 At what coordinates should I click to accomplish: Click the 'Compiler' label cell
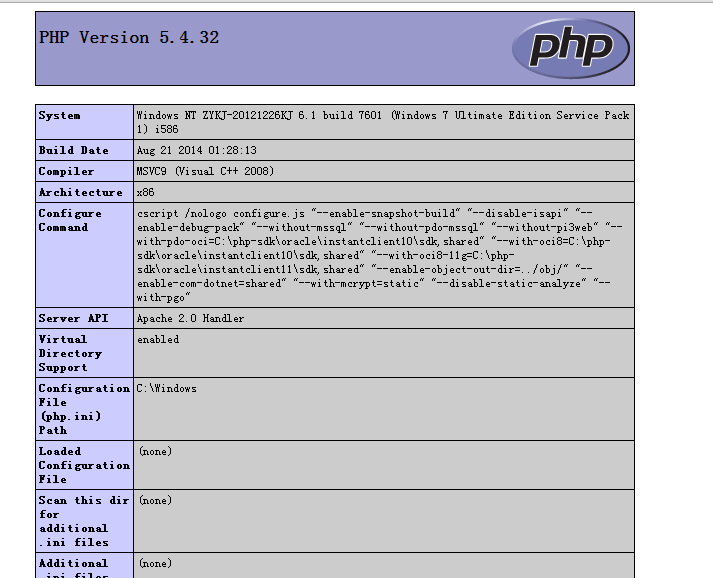(x=85, y=171)
